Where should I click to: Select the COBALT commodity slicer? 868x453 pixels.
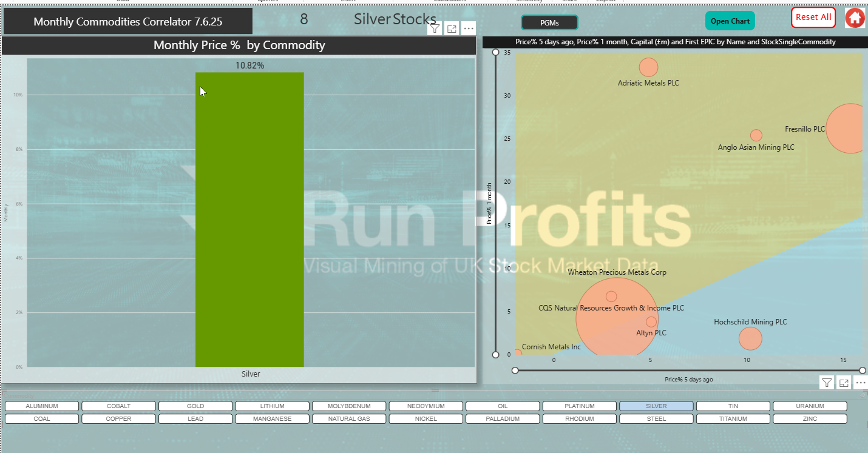pos(119,406)
